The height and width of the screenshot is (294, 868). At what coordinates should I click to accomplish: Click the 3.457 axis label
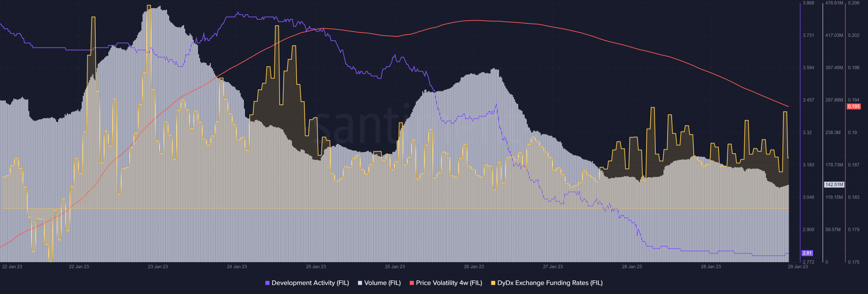[808, 100]
